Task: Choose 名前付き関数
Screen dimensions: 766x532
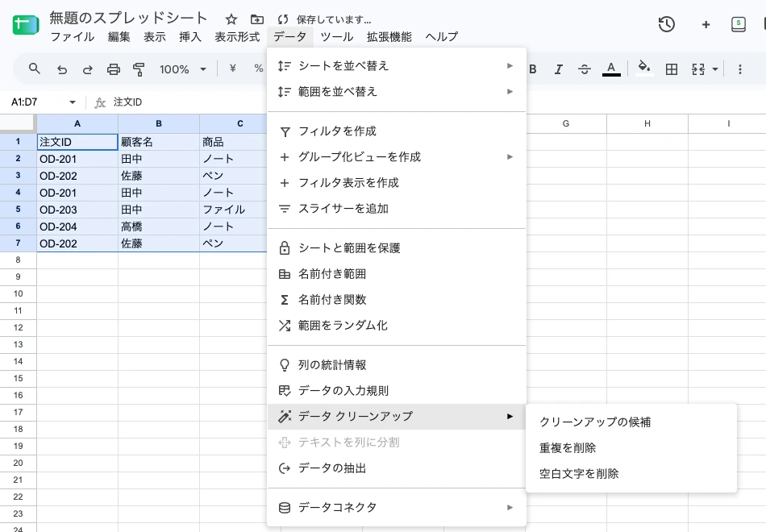Action: pyautogui.click(x=397, y=300)
